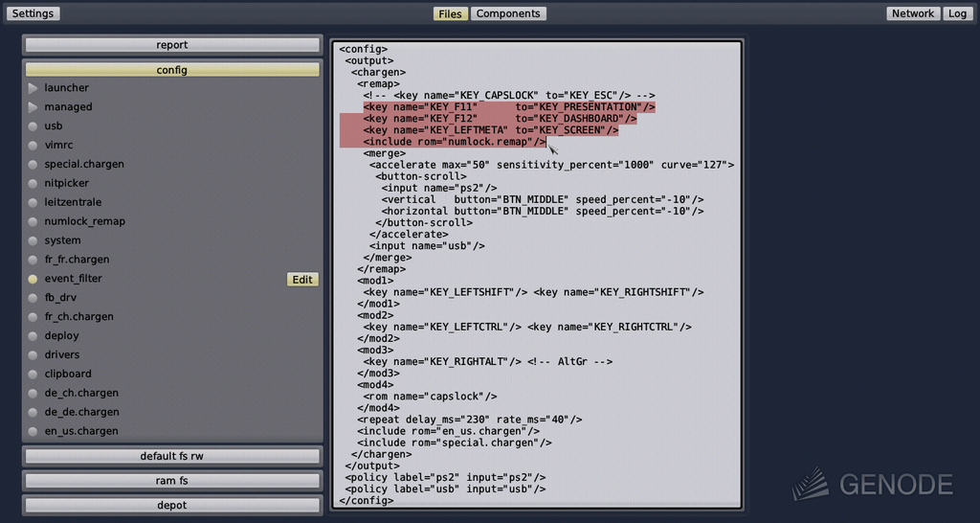Select the system file radio dot
The image size is (980, 523).
[33, 240]
